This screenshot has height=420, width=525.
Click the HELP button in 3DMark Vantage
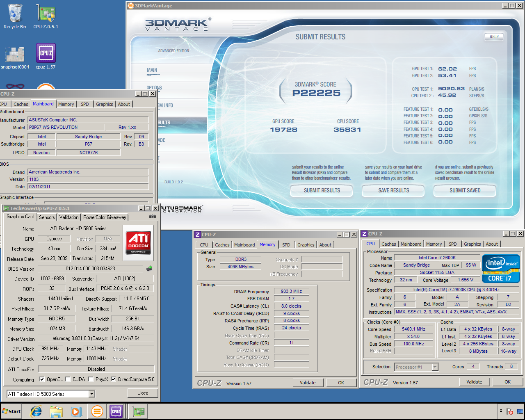coord(494,37)
